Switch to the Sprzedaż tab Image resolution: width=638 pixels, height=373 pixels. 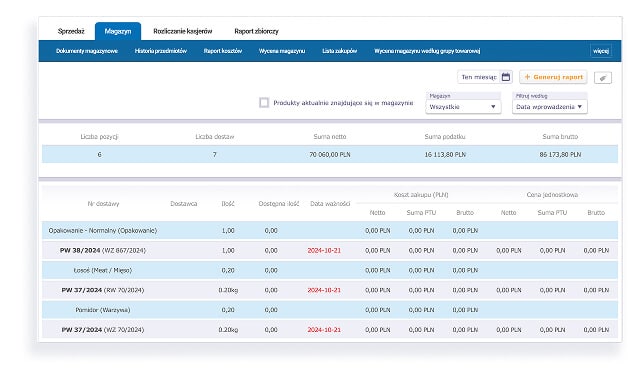(71, 31)
